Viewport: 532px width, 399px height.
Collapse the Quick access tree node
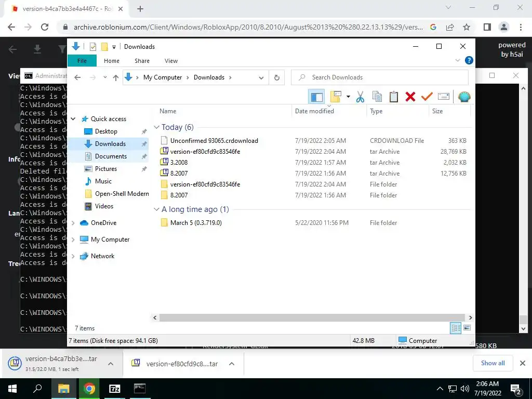73,119
